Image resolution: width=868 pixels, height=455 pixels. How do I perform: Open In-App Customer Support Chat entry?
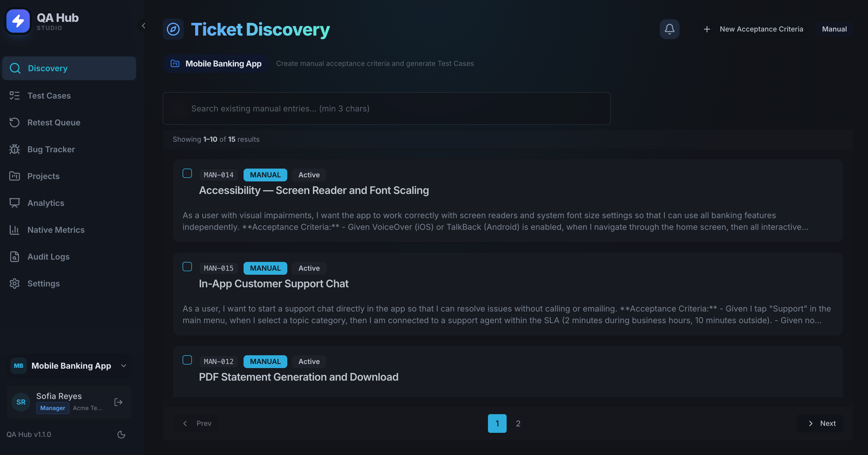click(x=274, y=284)
